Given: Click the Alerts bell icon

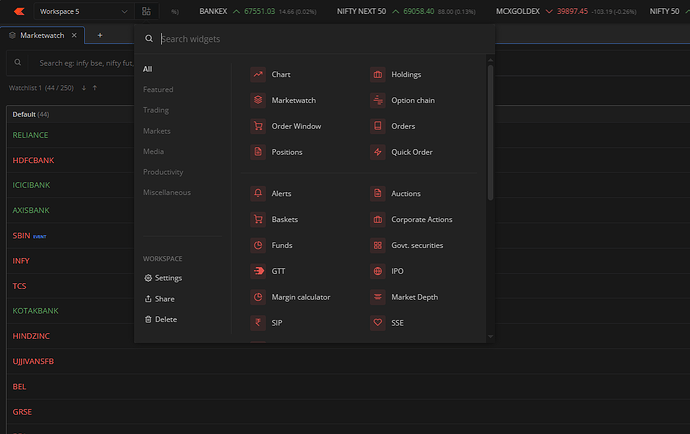Looking at the screenshot, I should (x=258, y=194).
